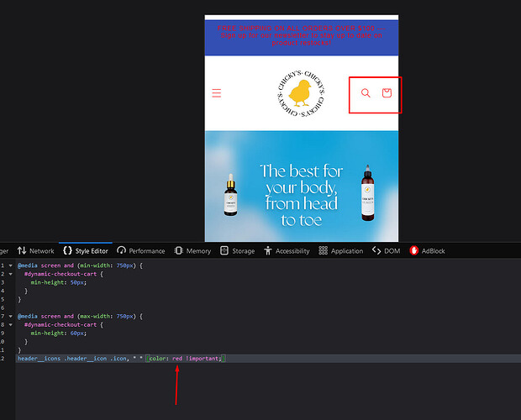Open the Accessibility tab
Image resolution: width=521 pixels, height=420 pixels.
(287, 251)
